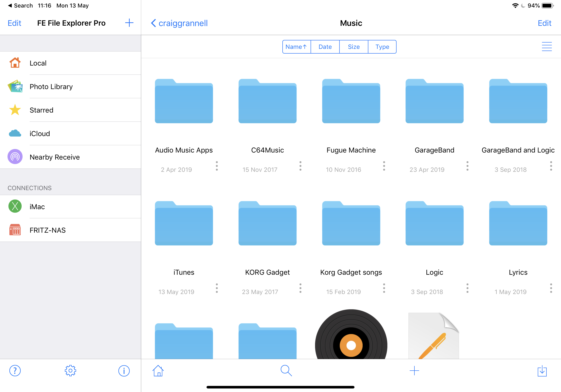The image size is (561, 392).
Task: Open the Fugue Machine folder
Action: [351, 101]
